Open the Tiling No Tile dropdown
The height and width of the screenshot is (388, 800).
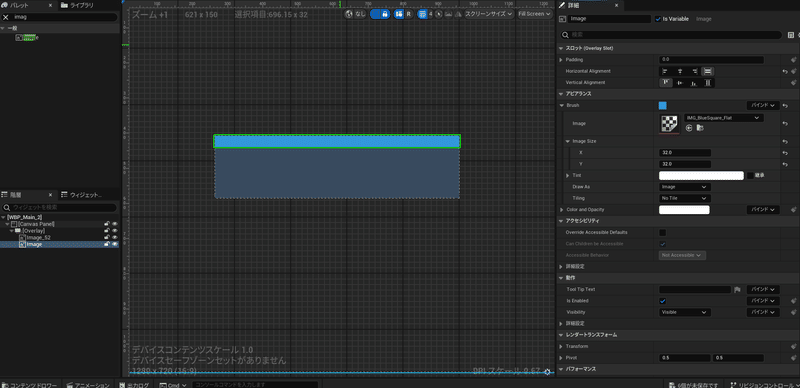click(x=684, y=198)
